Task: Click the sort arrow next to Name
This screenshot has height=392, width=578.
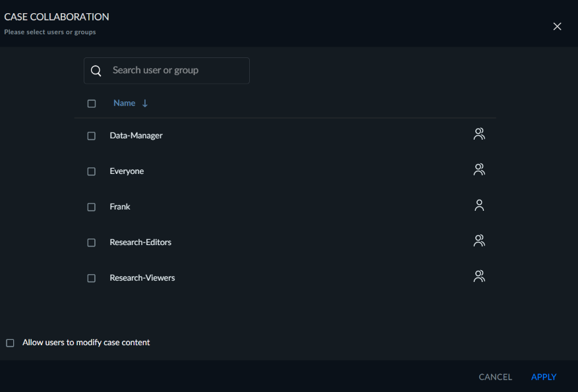Action: 145,103
